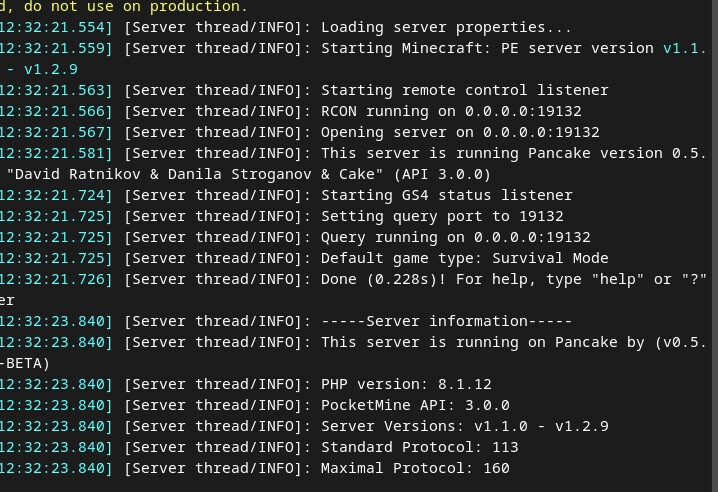Click the 'Server Versions: v1.1.0 - v1.2.9' text

pos(464,426)
